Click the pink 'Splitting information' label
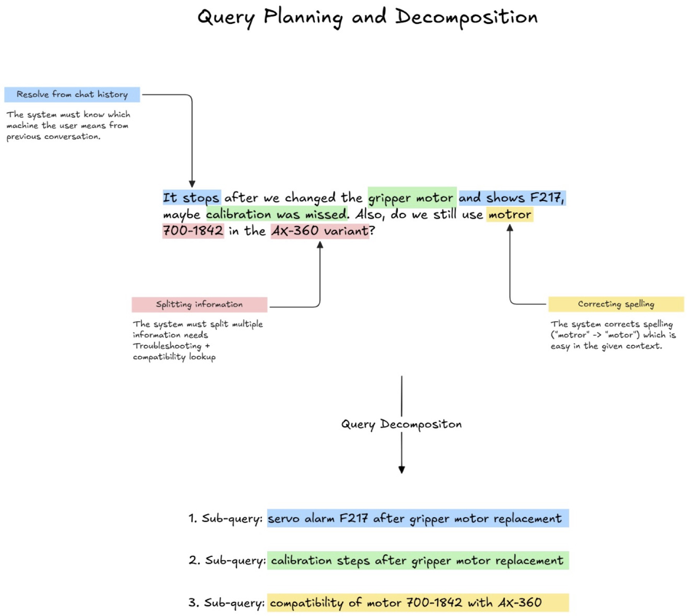This screenshot has height=616, width=688. click(200, 305)
